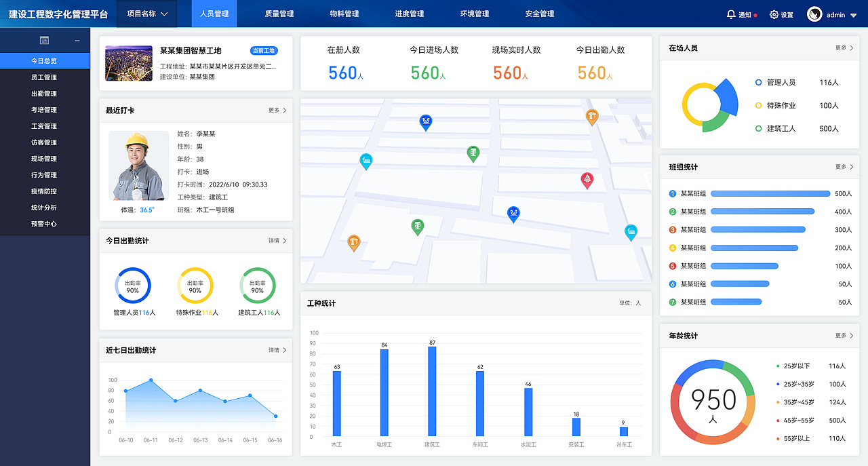Open 更多 in 班组统计 panel
This screenshot has width=868, height=466.
point(844,167)
